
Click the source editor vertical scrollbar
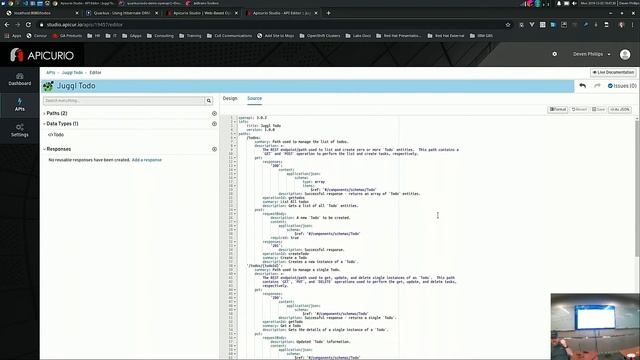click(x=637, y=188)
